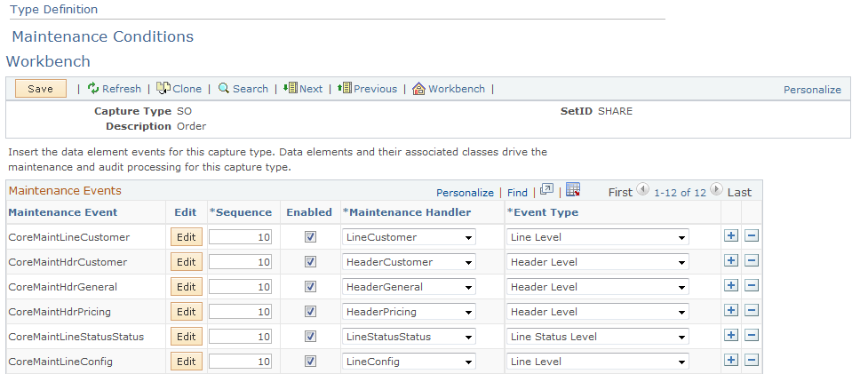Disable the CoreMaintLineConfig Enabled checkbox
Screen dimensions: 868x374
(309, 362)
